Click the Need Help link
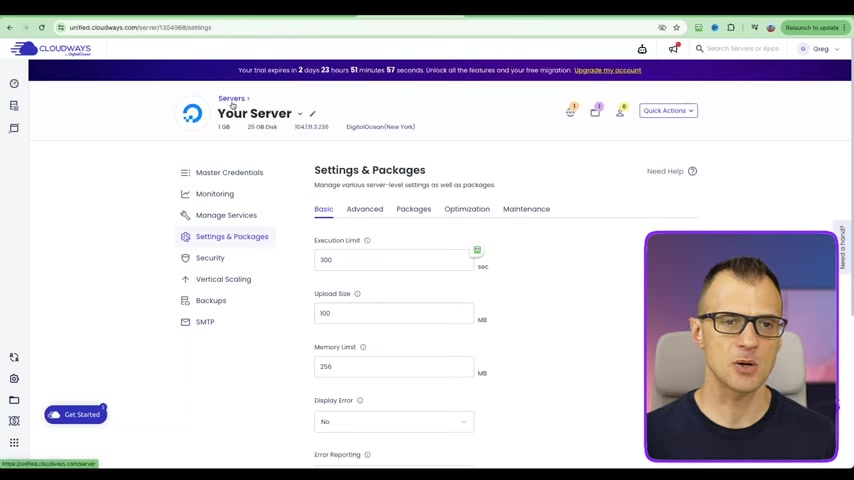This screenshot has height=480, width=854. (665, 171)
